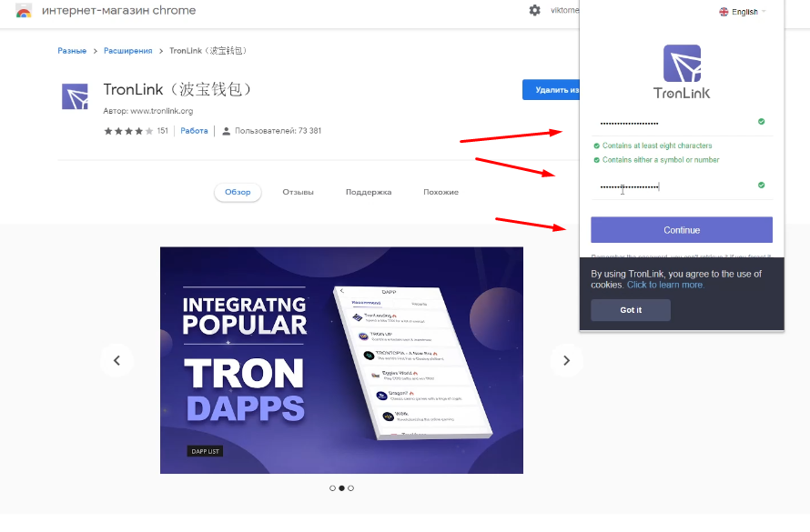
Task: Click the green check beside first password
Action: coord(761,121)
